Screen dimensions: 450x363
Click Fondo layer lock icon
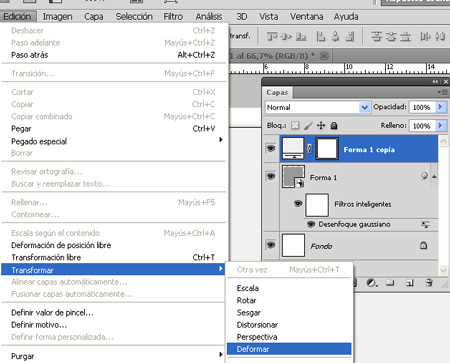(423, 246)
